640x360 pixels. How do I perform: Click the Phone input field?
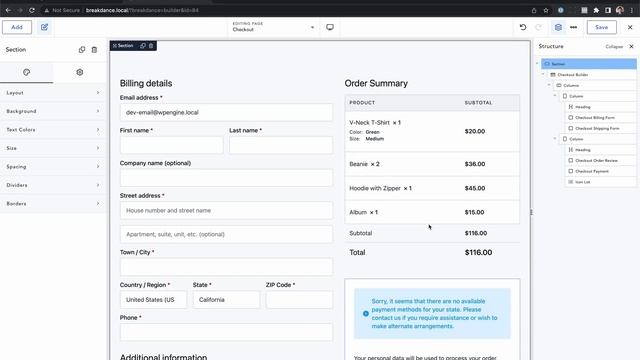click(226, 332)
